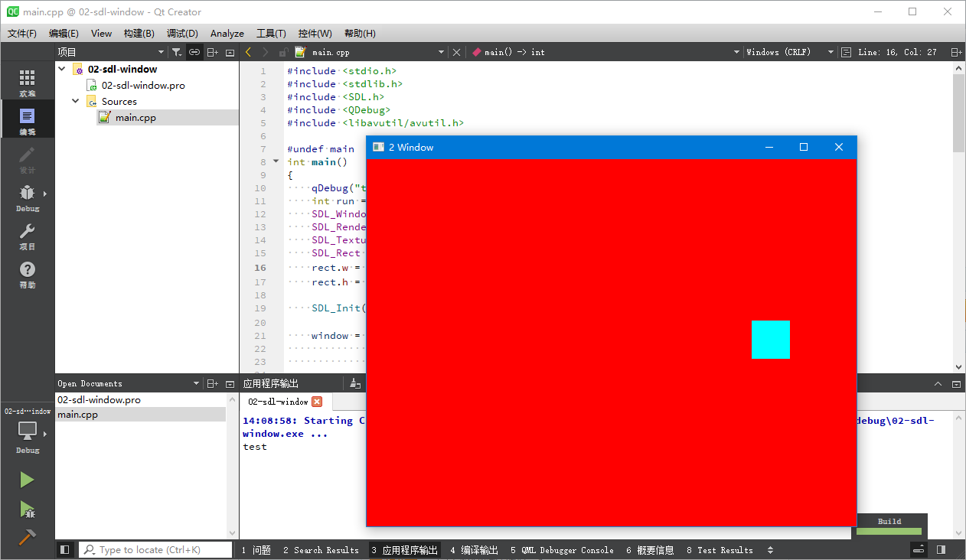Open the 控件(W) menu
This screenshot has height=560, width=966.
click(315, 34)
